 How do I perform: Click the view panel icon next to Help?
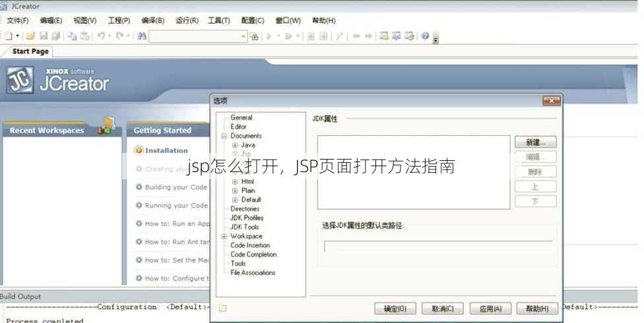409,36
